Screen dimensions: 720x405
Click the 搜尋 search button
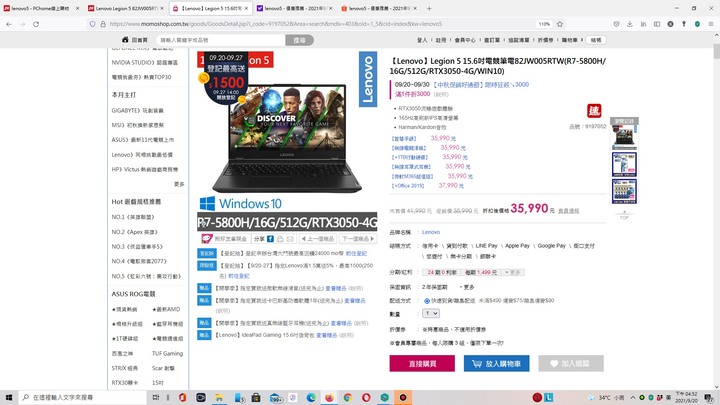tap(299, 40)
